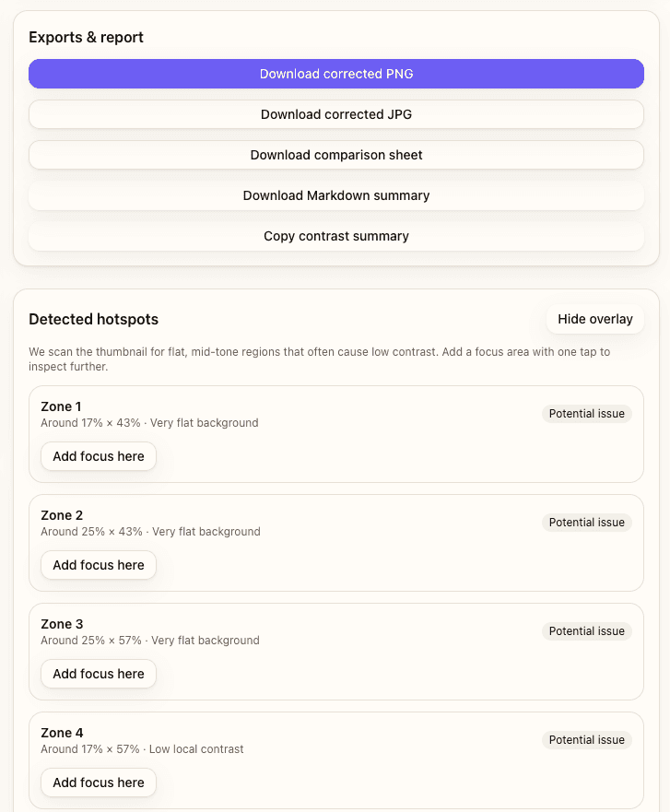The image size is (670, 812).
Task: Hide the hotspot overlay
Action: tap(595, 319)
